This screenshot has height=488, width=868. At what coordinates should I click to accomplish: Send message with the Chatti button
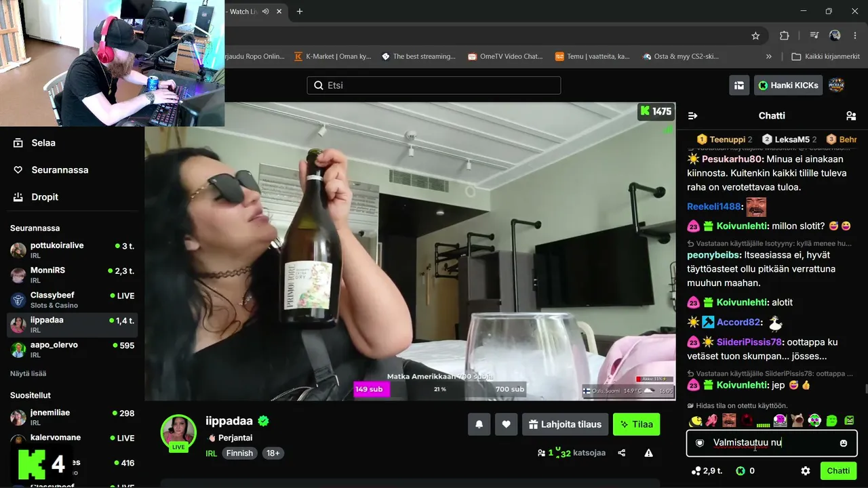coord(838,471)
